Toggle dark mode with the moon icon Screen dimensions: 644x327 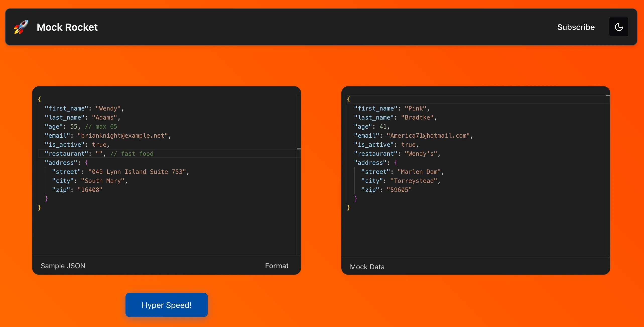619,27
